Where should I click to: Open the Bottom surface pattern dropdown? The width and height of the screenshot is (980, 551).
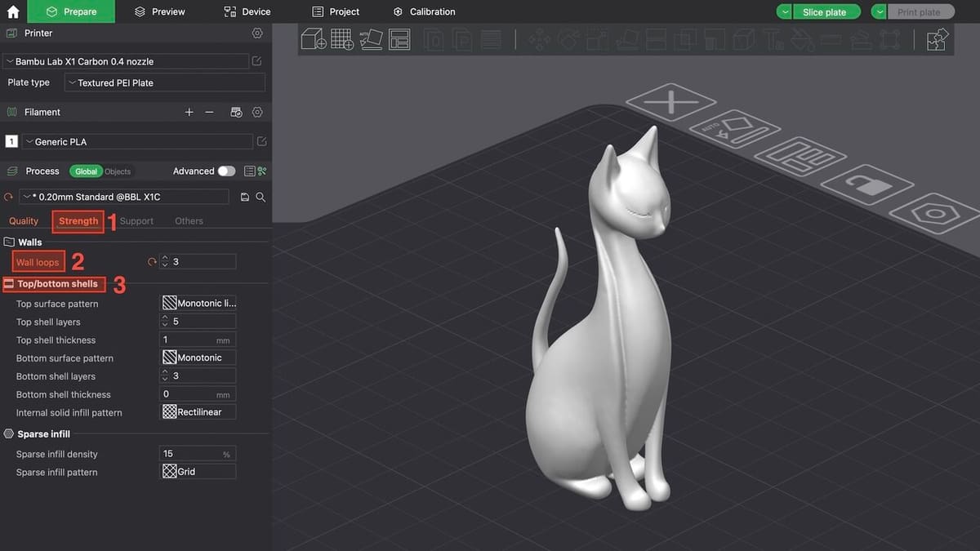pyautogui.click(x=198, y=358)
